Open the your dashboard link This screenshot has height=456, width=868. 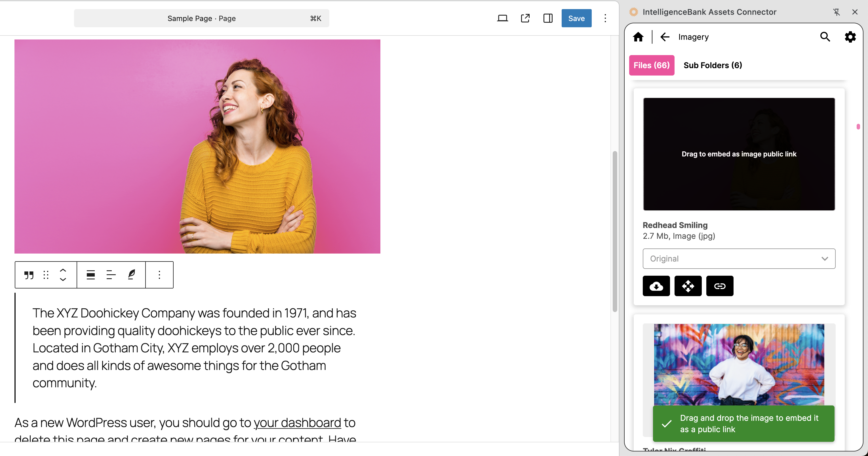(297, 422)
